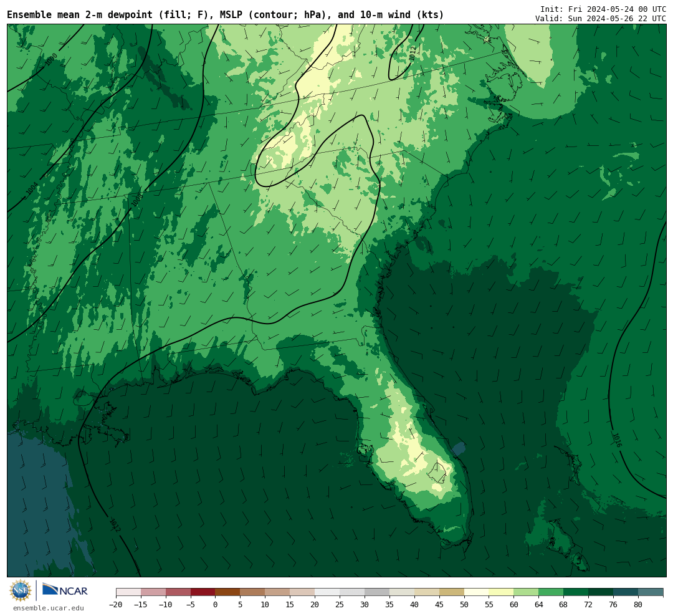
Task: Pick the 25 to 30 light gray swatch
Action: tap(352, 592)
